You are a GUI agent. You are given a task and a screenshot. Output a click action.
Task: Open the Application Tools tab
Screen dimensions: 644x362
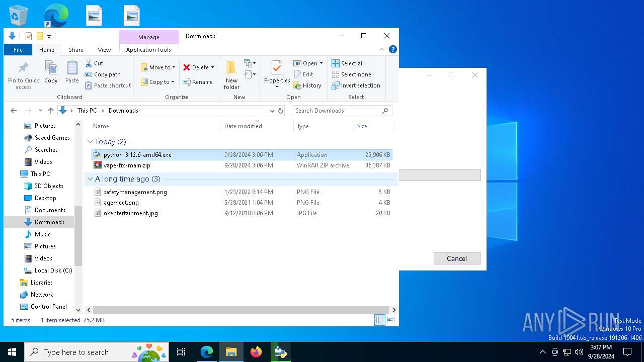coord(148,50)
